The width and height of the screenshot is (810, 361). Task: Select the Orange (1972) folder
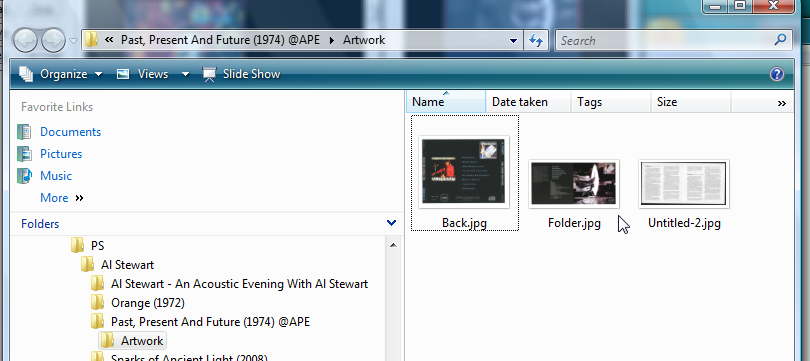147,303
